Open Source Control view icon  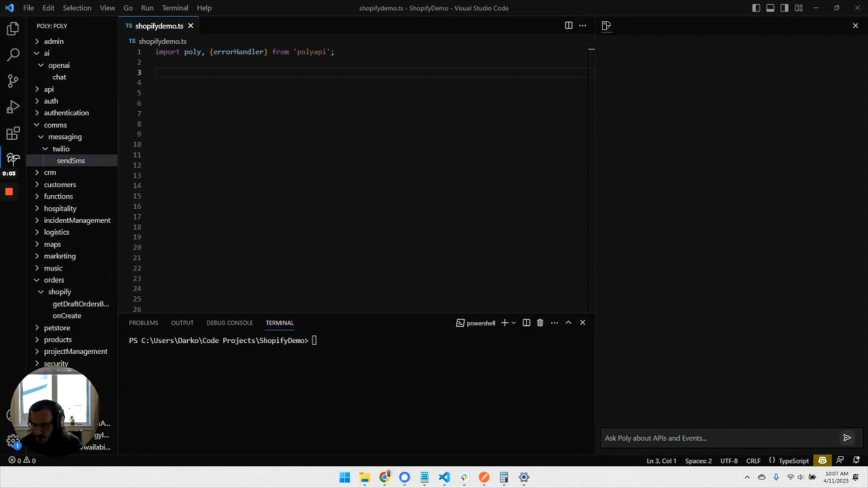(13, 81)
